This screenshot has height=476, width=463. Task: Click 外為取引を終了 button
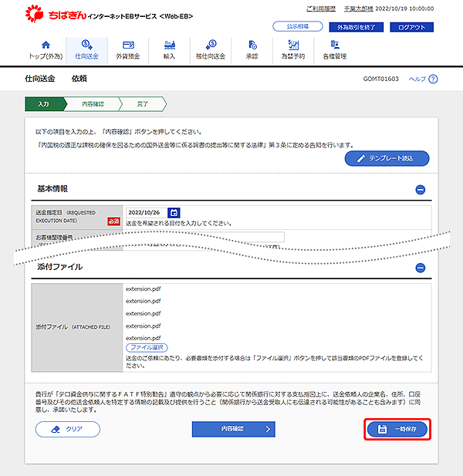357,27
